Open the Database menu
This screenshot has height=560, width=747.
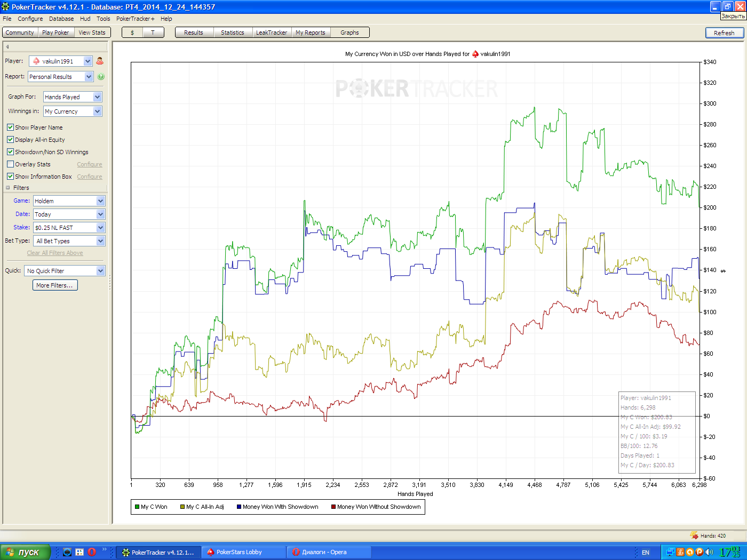click(x=61, y=19)
